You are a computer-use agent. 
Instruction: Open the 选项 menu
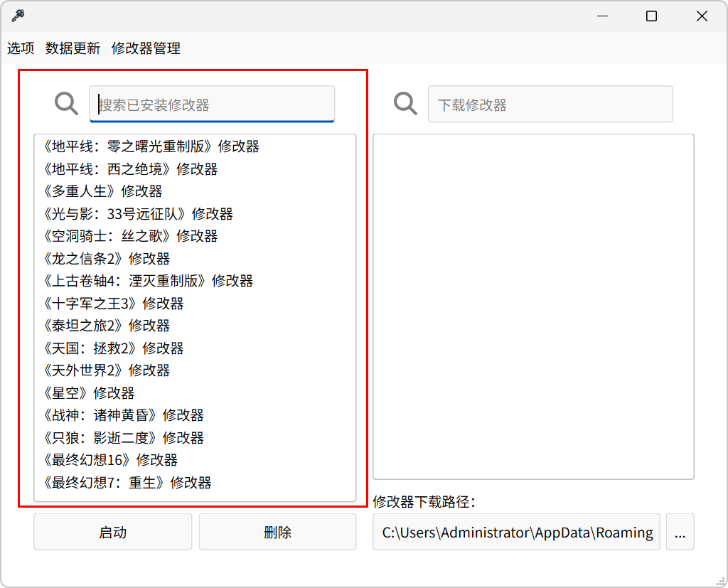pos(21,48)
